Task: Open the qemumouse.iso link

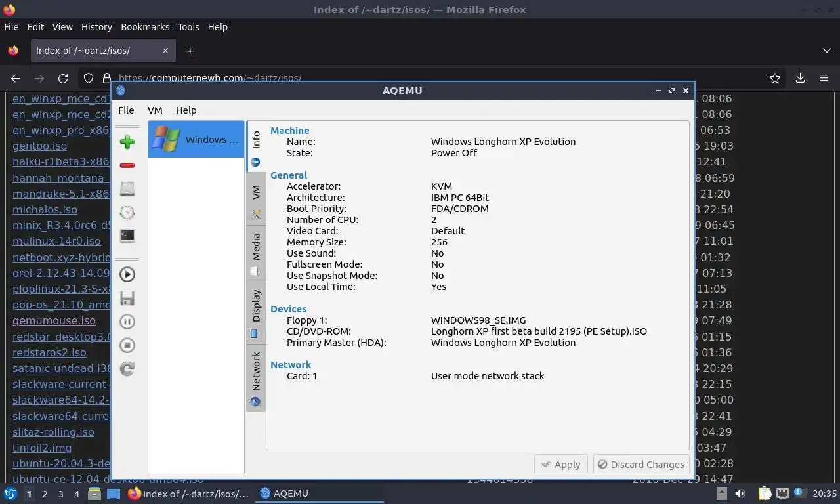Action: pos(54,320)
